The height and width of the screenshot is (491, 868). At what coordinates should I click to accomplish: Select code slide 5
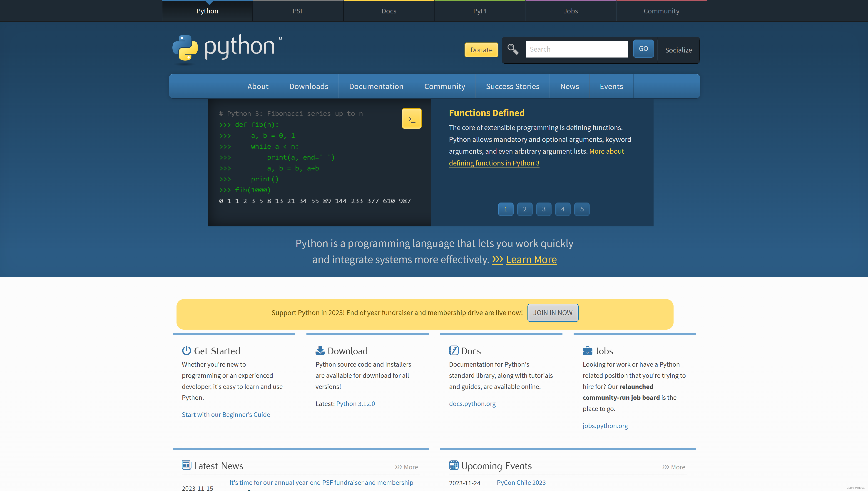pos(582,209)
